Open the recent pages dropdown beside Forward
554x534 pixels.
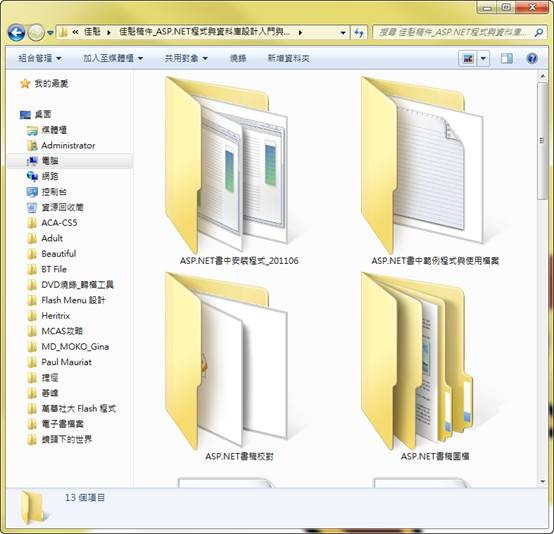click(x=50, y=33)
